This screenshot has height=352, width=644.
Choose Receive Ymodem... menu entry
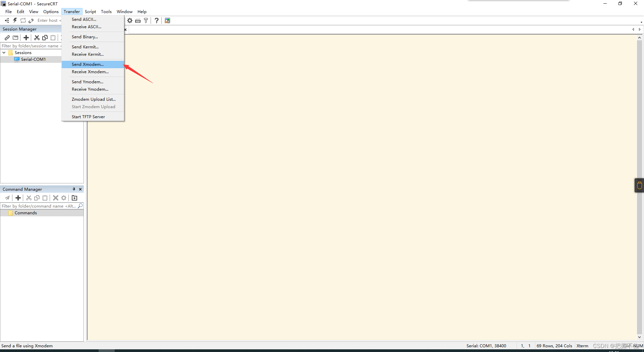tap(93, 89)
